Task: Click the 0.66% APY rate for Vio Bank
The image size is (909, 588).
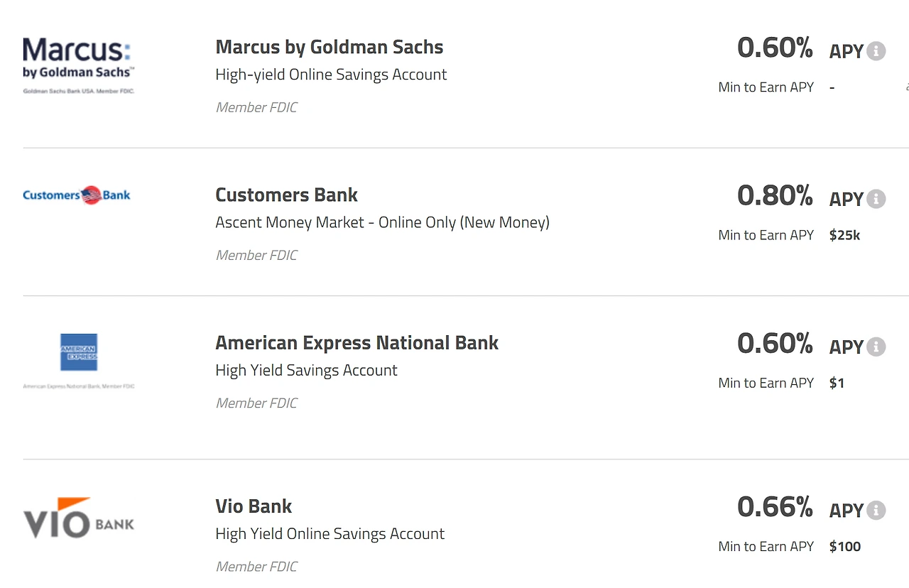Action: click(x=775, y=506)
